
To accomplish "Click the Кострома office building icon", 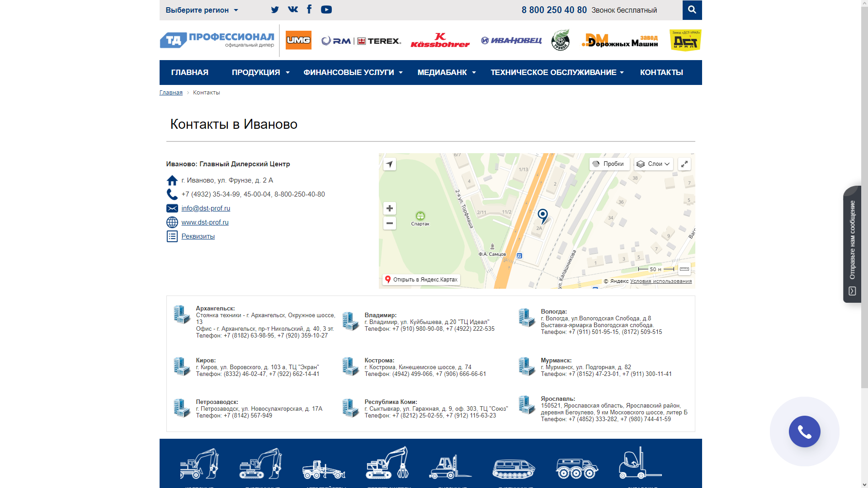I will coord(350,366).
